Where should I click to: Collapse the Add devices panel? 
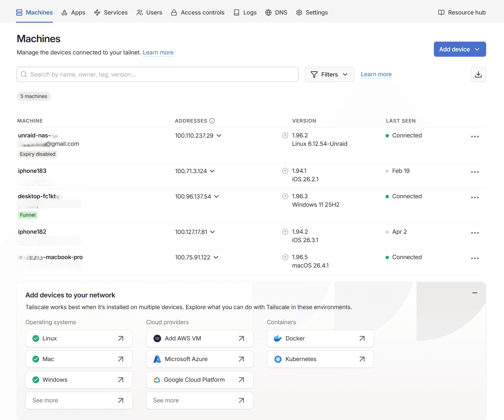tap(475, 293)
